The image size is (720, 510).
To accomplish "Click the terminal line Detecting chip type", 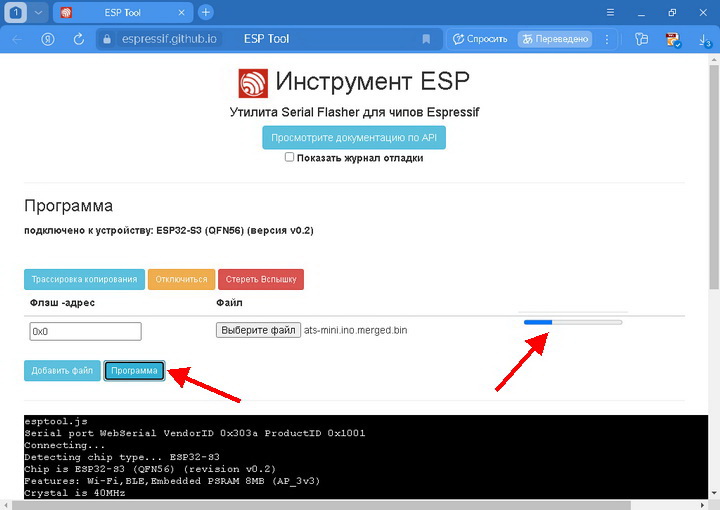I will click(122, 457).
